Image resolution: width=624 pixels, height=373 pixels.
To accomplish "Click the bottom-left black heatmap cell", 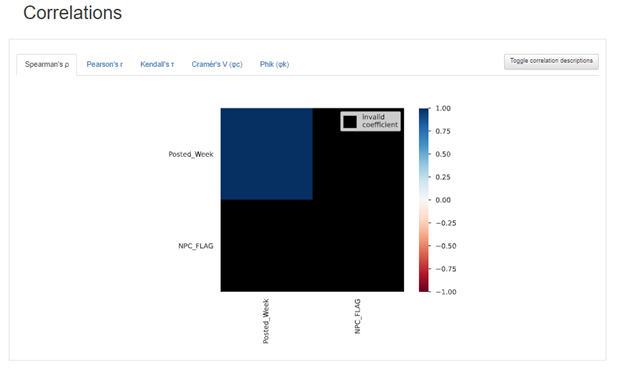I will click(x=267, y=246).
